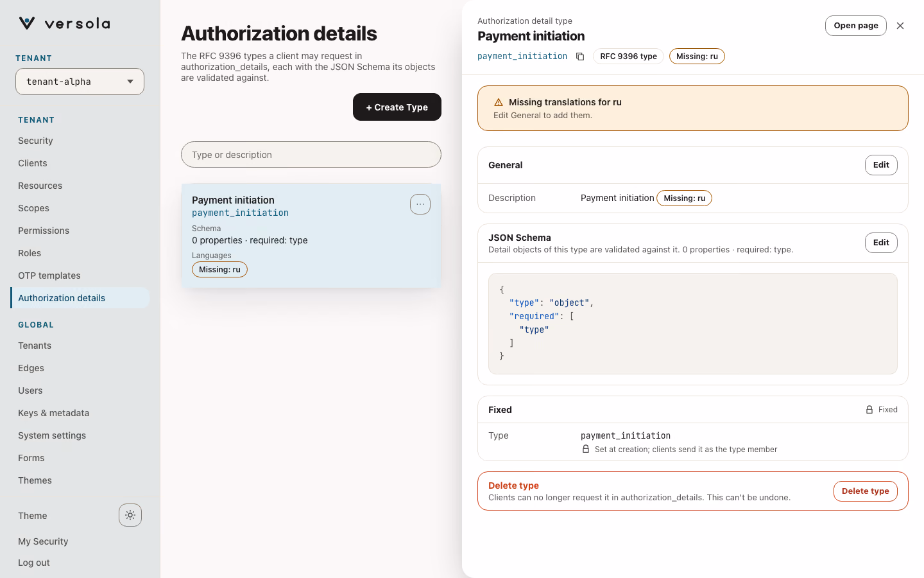Copy the payment_initiation type identifier

pos(580,57)
